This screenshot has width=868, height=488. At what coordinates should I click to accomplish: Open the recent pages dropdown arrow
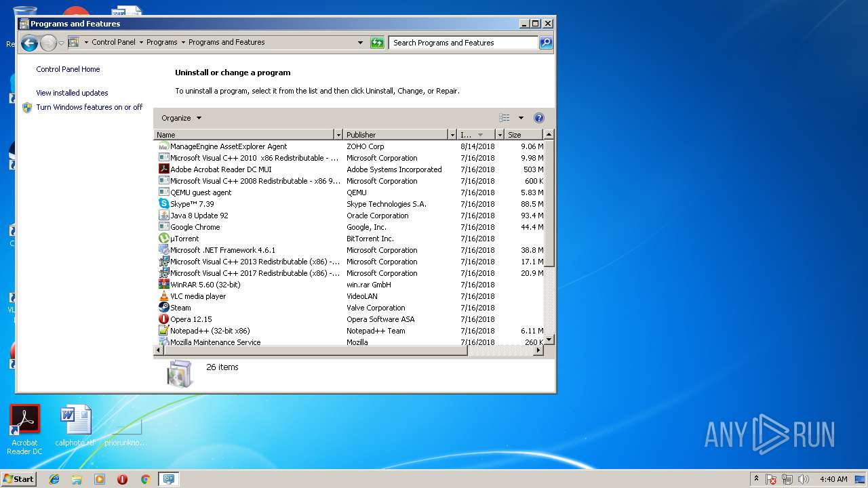(62, 43)
